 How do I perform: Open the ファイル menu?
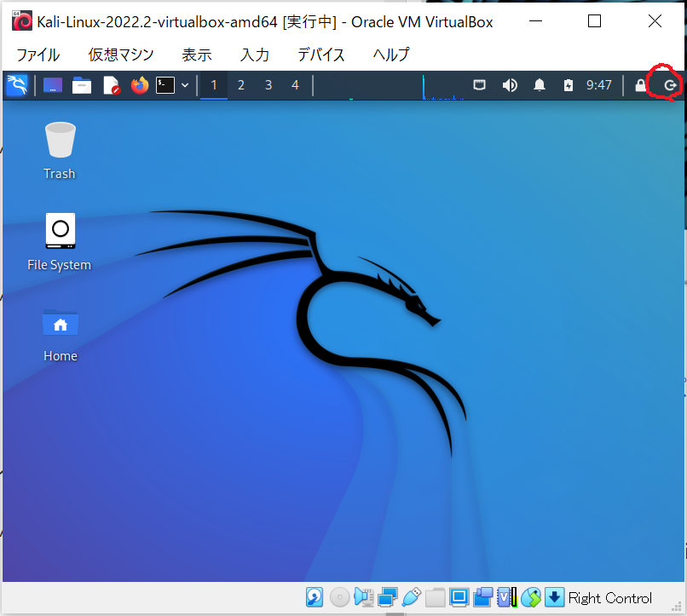point(38,55)
